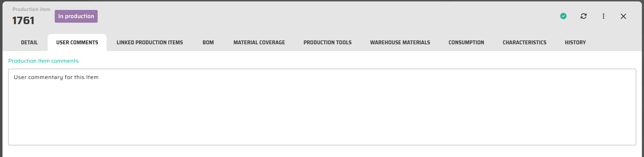Viewport: 644px width, 157px height.
Task: Refresh the production item data
Action: pyautogui.click(x=584, y=16)
